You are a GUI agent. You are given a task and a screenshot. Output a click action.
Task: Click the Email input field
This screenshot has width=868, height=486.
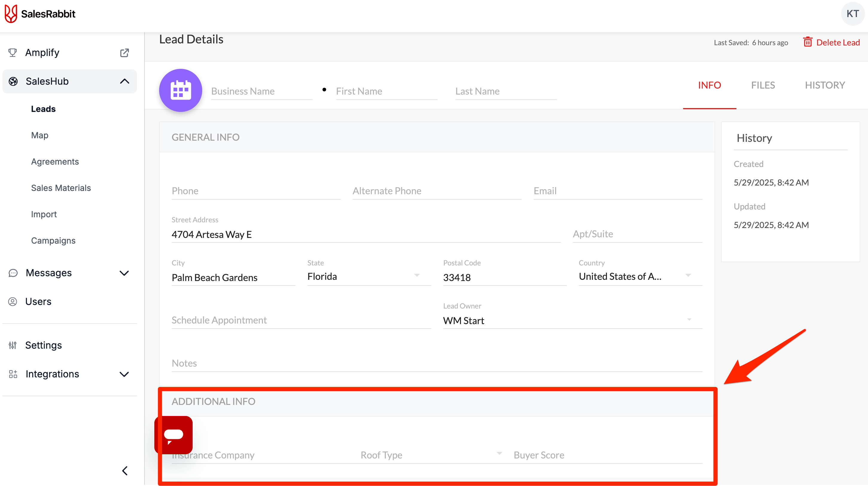618,191
